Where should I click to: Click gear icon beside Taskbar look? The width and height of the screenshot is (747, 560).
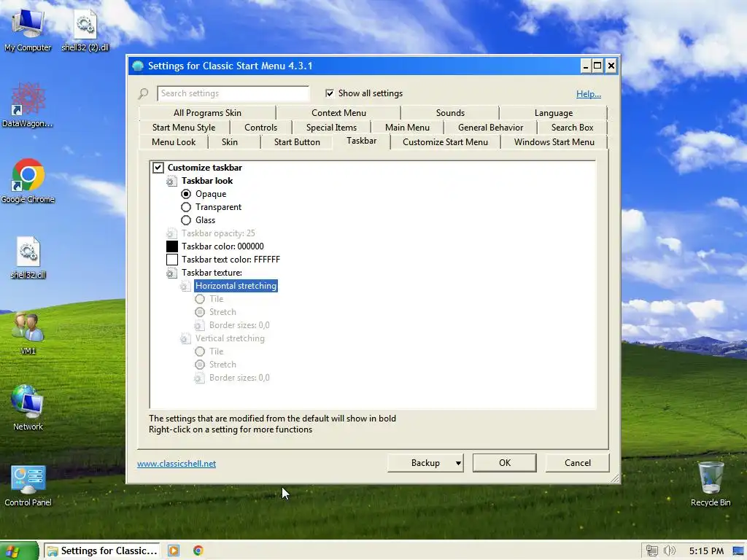pos(171,181)
